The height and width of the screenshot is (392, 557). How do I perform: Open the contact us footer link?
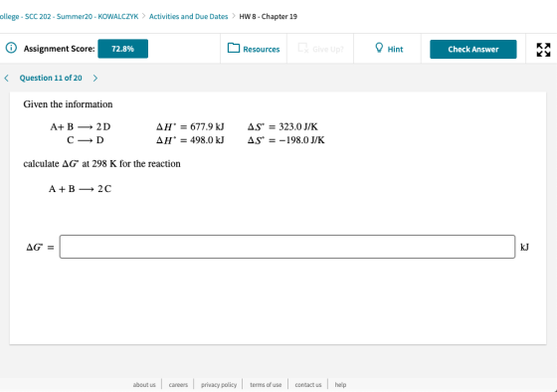click(x=308, y=384)
